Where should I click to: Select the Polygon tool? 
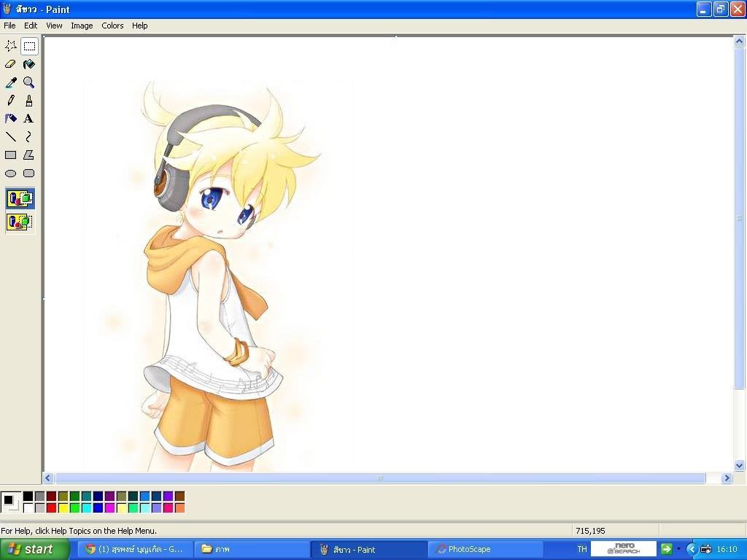coord(29,155)
